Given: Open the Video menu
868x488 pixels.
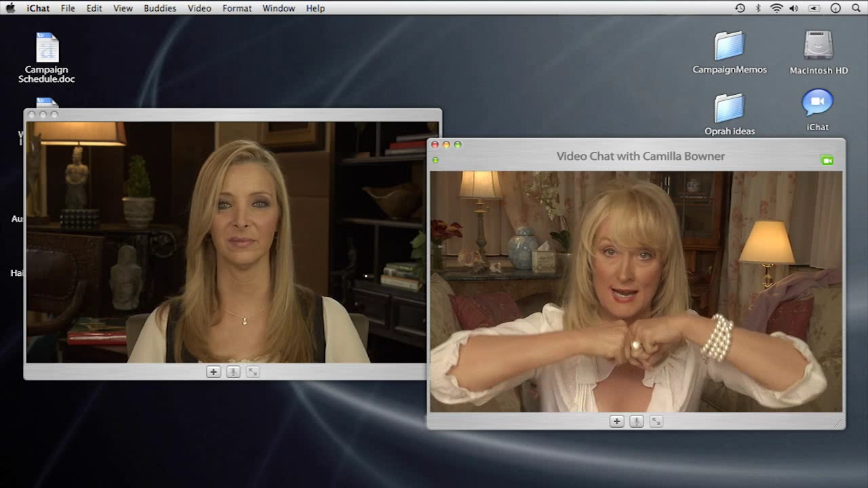Looking at the screenshot, I should tap(199, 8).
